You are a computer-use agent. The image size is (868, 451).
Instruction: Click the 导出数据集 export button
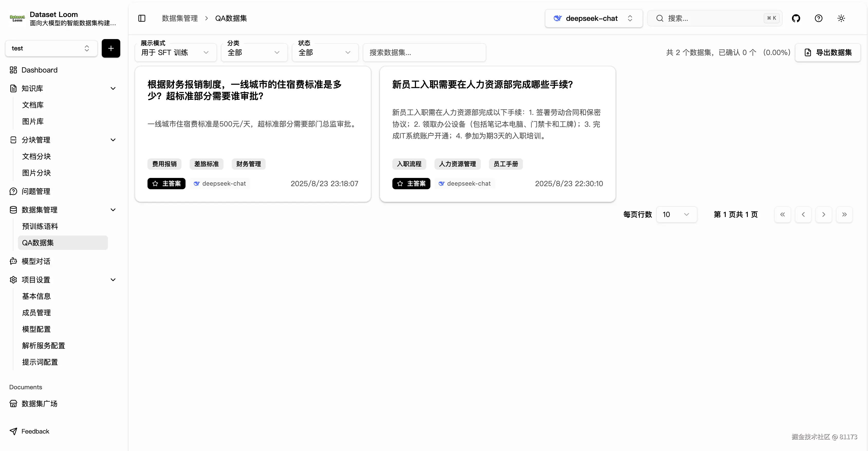tap(828, 52)
